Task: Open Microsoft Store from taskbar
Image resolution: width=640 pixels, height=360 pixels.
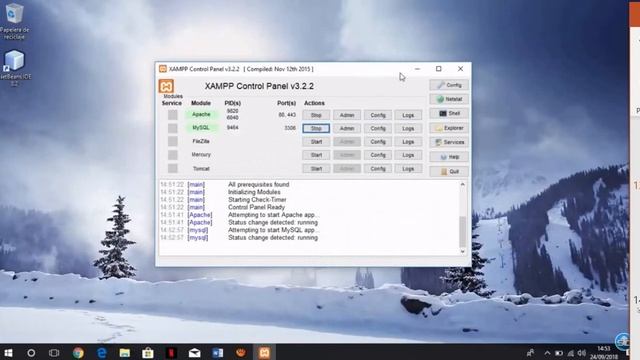Action: tap(148, 353)
